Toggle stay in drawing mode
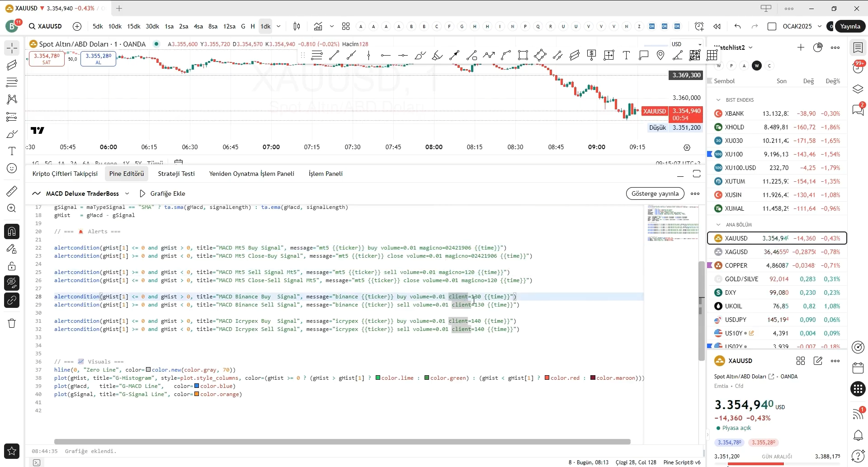This screenshot has height=467, width=868. tap(12, 249)
